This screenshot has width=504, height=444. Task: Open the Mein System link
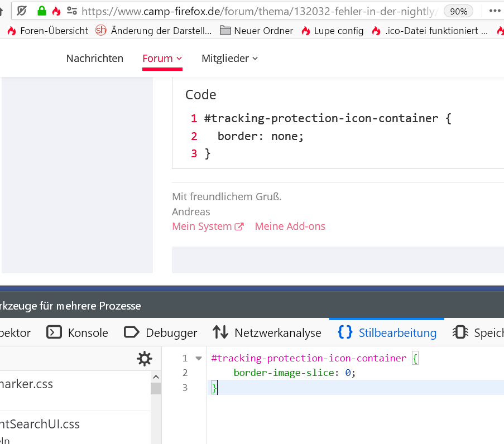point(208,226)
